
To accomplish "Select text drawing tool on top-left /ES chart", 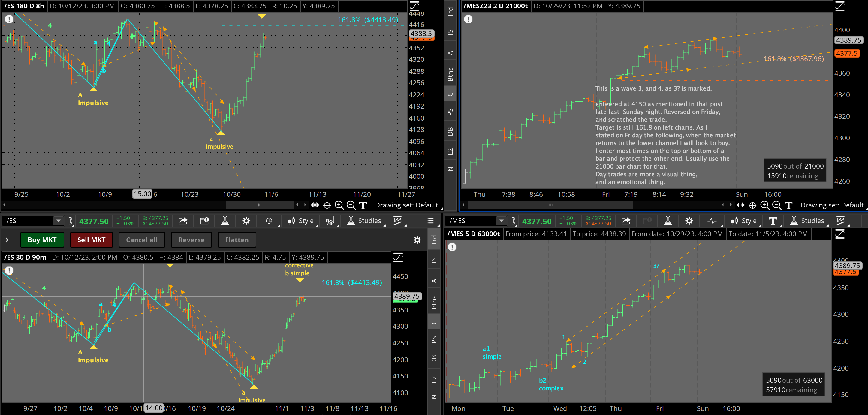I will tap(363, 205).
